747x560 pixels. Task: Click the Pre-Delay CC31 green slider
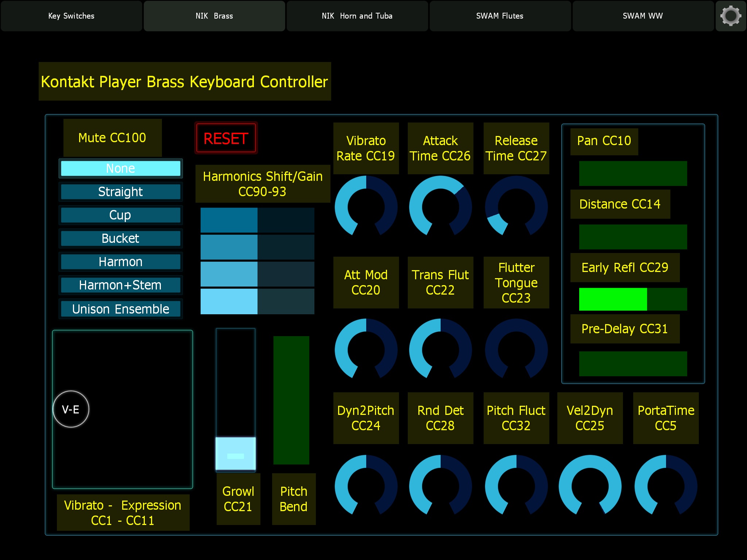[x=633, y=364]
